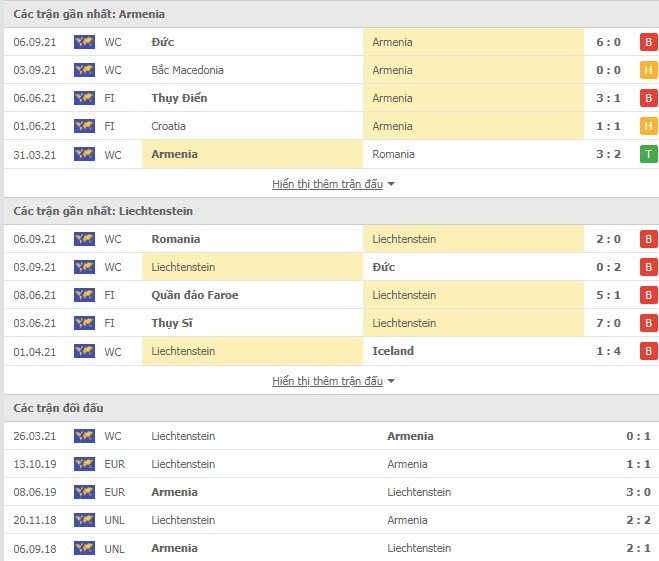Viewport: 659px width, 561px height.
Task: Expand more Liechtenstein matches via Hiển thị thêm
Action: (327, 381)
